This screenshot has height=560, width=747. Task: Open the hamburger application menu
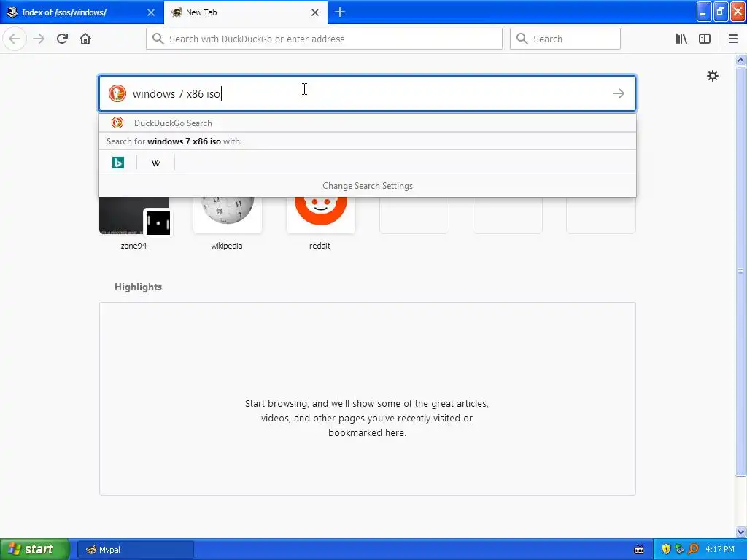[733, 39]
